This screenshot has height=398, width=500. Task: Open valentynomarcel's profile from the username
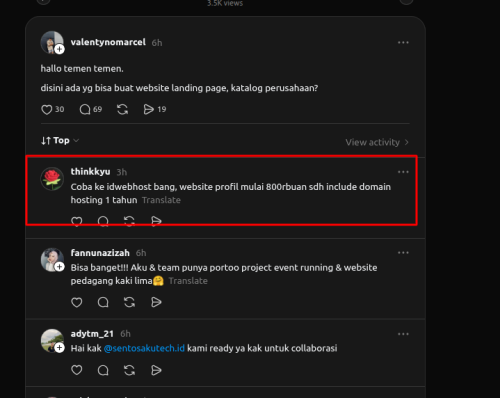[108, 42]
